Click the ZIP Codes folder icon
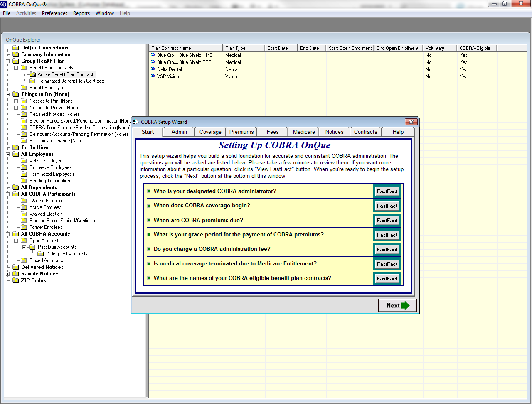Viewport: 532px width, 405px height. pyautogui.click(x=16, y=280)
